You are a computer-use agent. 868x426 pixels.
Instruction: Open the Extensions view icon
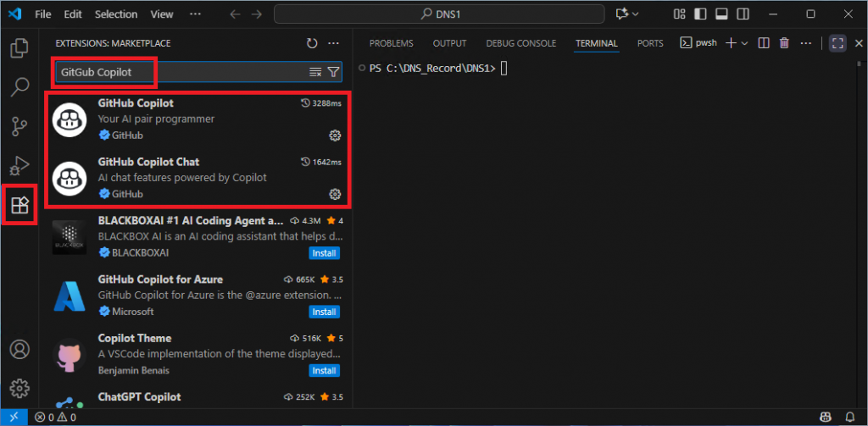(x=20, y=205)
